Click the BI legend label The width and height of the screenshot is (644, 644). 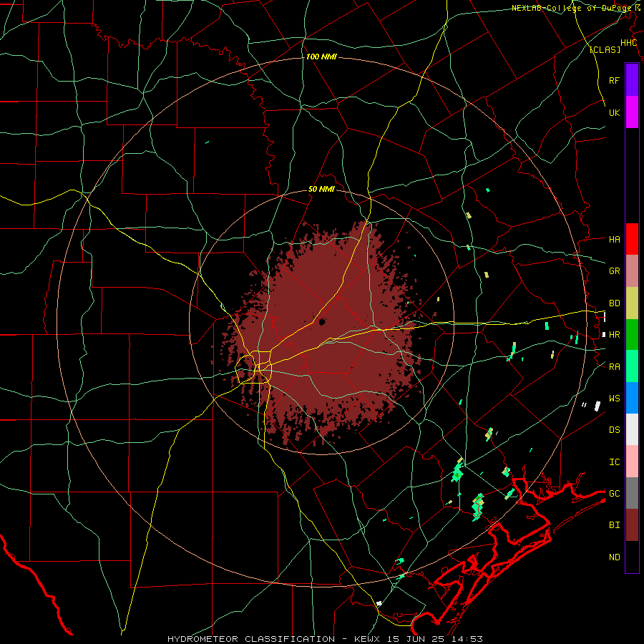614,525
